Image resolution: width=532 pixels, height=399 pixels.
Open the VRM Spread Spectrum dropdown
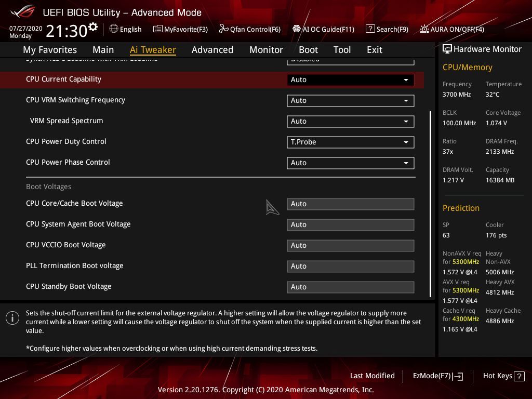click(x=350, y=122)
